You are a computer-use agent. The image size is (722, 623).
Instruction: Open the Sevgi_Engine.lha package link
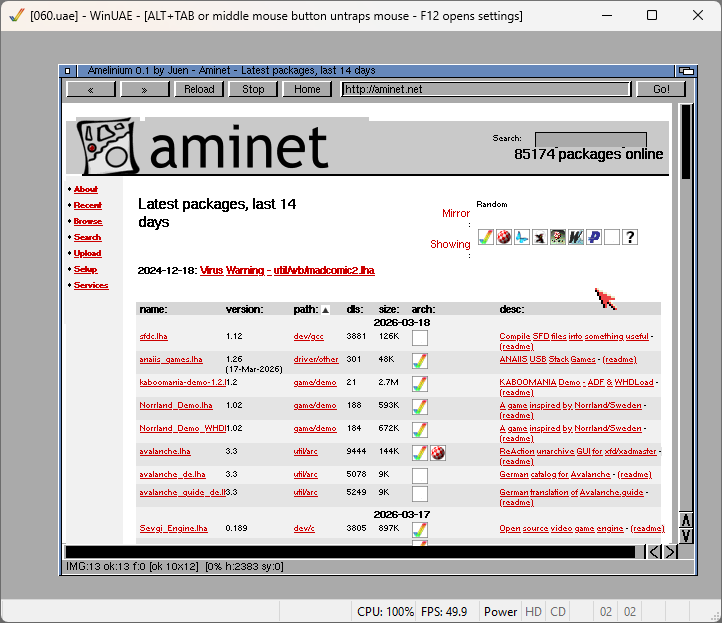point(174,528)
